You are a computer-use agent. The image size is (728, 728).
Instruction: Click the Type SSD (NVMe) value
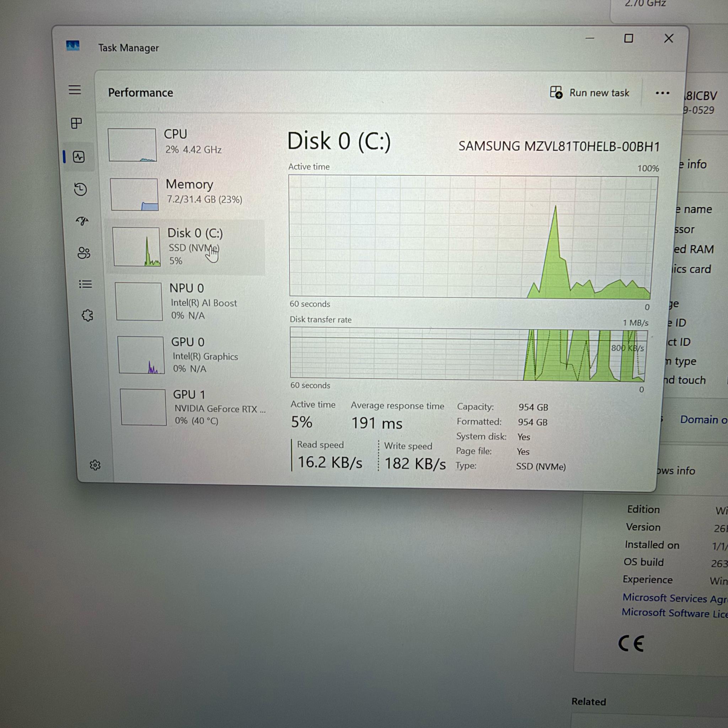point(541,466)
